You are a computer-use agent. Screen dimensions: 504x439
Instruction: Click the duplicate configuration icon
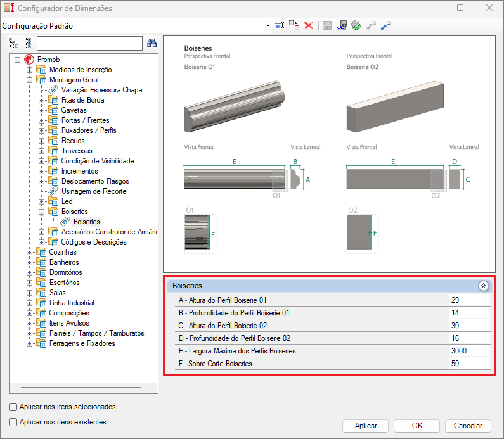(294, 25)
